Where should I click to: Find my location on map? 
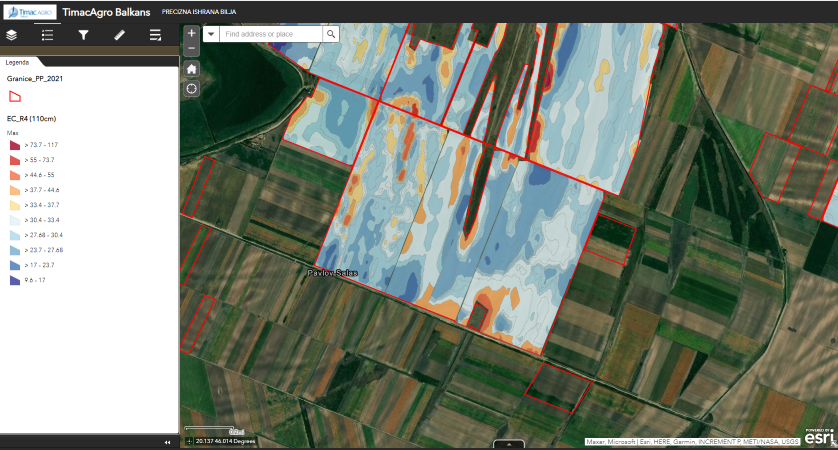pyautogui.click(x=192, y=88)
